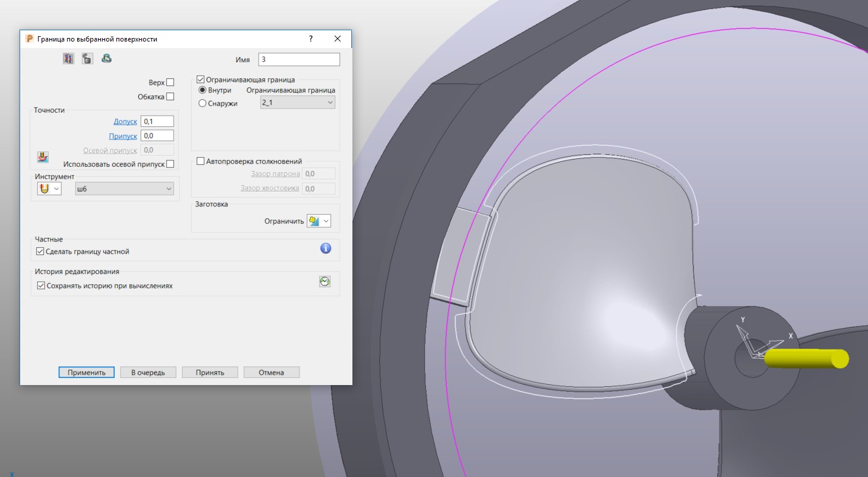Image resolution: width=868 pixels, height=477 pixels.
Task: Click the Имя name input field
Action: pos(299,59)
